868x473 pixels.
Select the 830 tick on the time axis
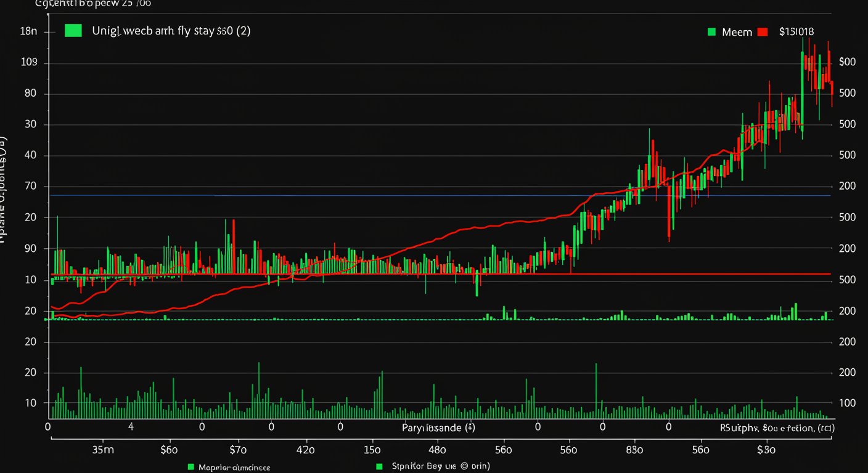pos(634,450)
